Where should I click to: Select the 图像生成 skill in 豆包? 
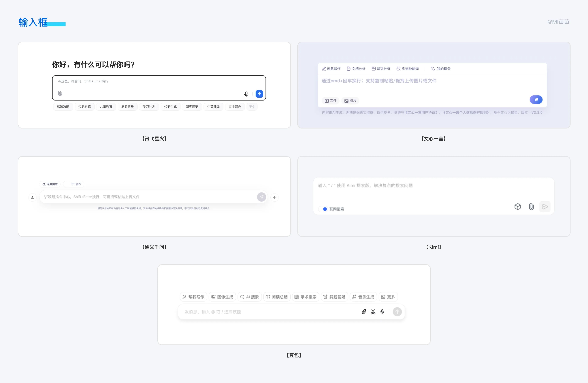tap(222, 297)
